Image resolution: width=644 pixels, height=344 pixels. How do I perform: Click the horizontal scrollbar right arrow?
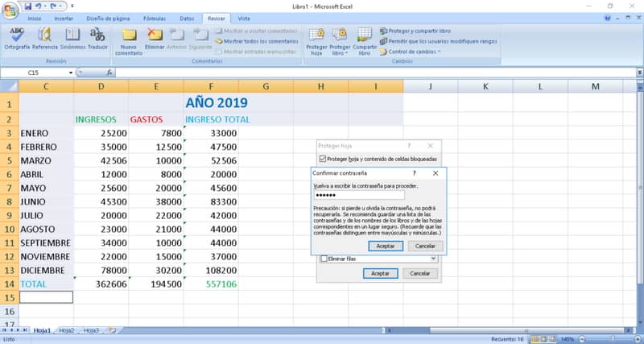coord(627,330)
